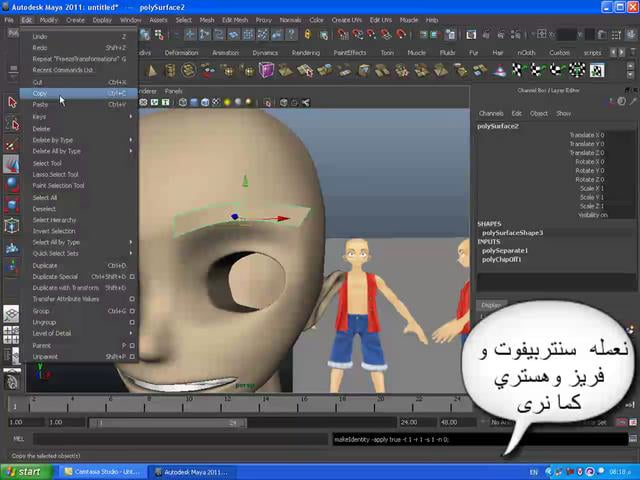The height and width of the screenshot is (480, 640).
Task: Select the Soft Modification tool
Action: click(11, 247)
